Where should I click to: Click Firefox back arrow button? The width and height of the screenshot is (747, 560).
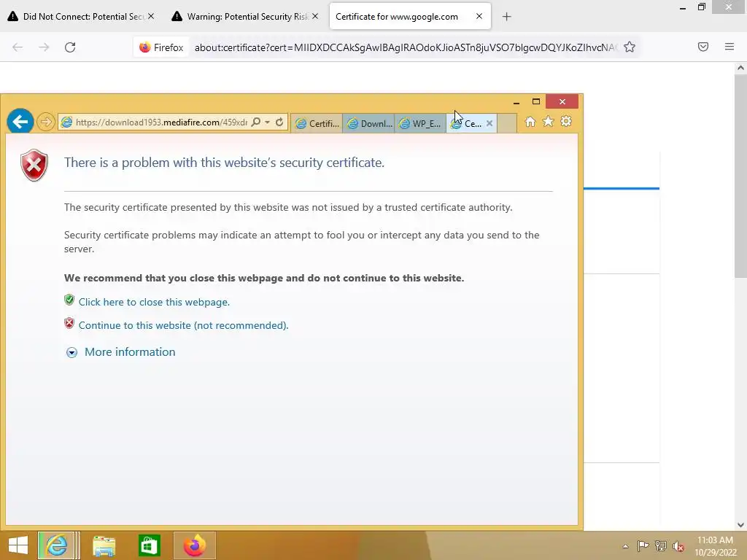tap(18, 47)
